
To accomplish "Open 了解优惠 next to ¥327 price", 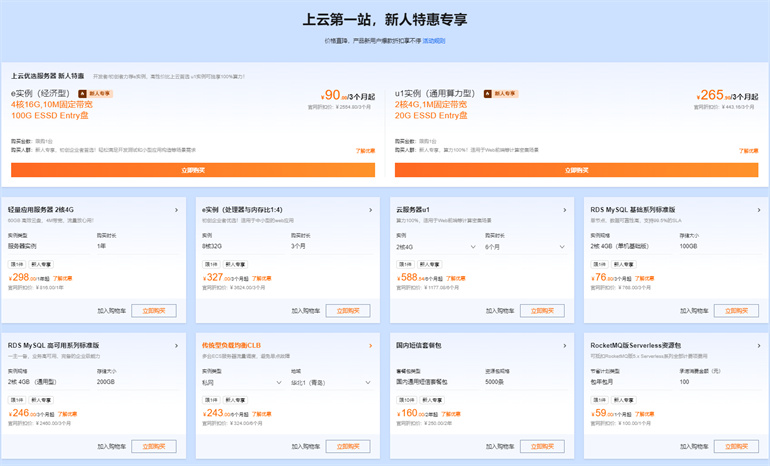I will pyautogui.click(x=261, y=278).
